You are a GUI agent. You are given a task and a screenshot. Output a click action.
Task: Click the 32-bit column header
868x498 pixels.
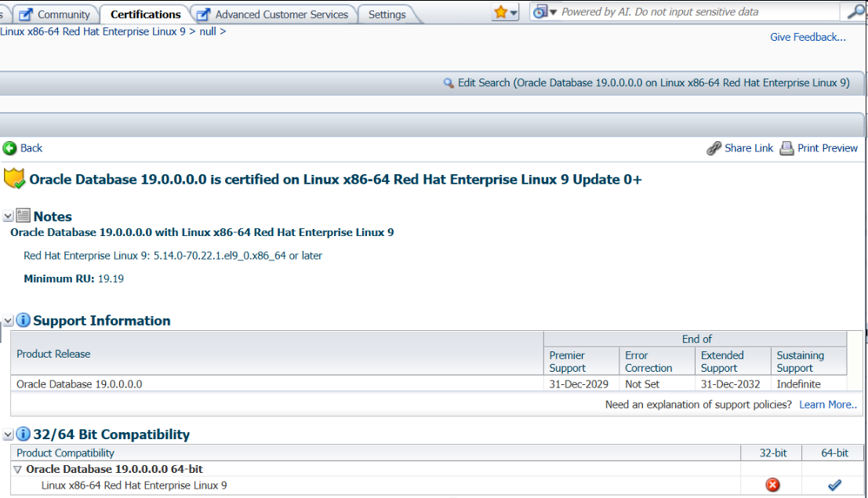click(772, 453)
